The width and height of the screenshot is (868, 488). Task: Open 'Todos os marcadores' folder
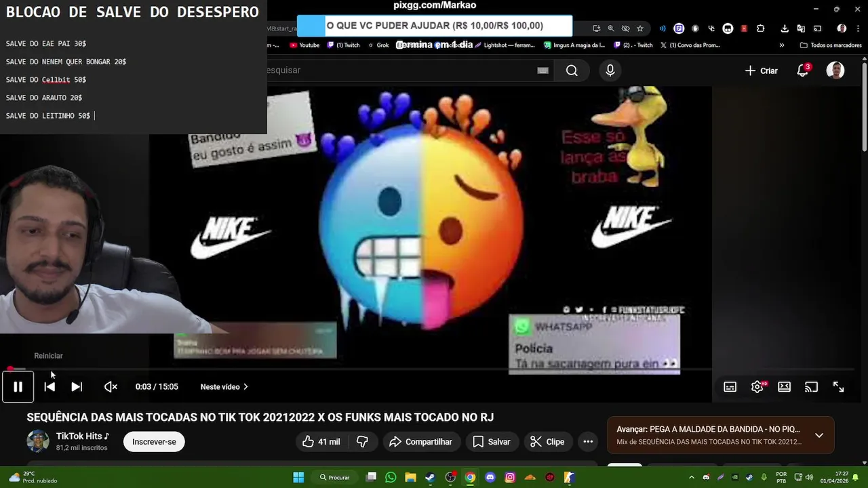point(831,45)
